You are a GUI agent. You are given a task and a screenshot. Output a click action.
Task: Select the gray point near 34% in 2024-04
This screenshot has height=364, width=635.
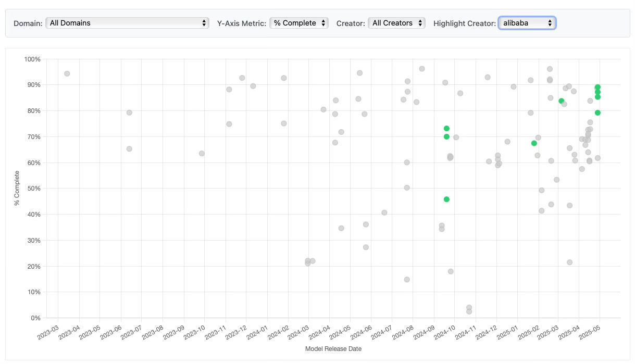(x=341, y=228)
